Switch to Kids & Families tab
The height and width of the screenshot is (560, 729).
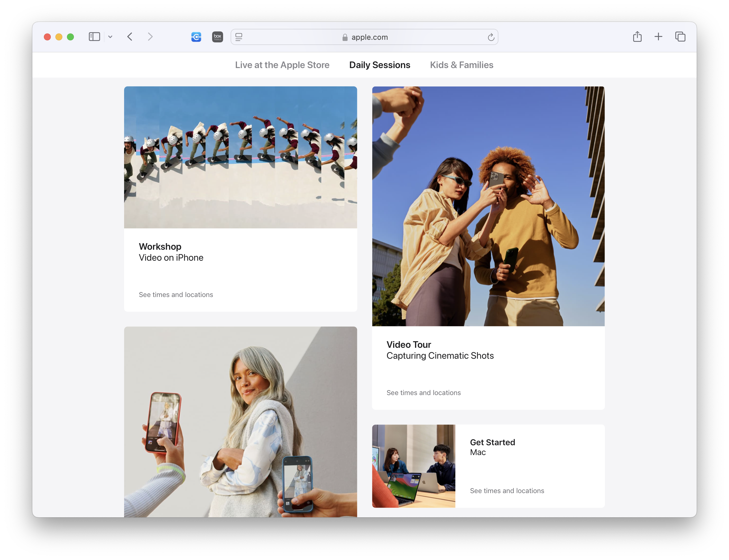click(x=461, y=65)
